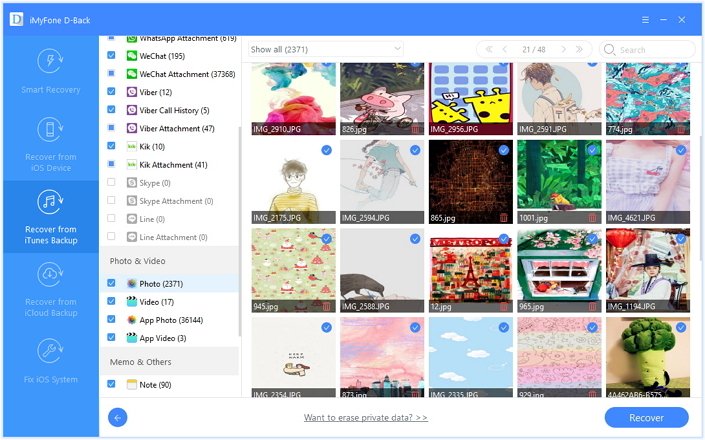Go to the previous page of photos
Viewport: 705px width, 440px height.
click(x=505, y=49)
